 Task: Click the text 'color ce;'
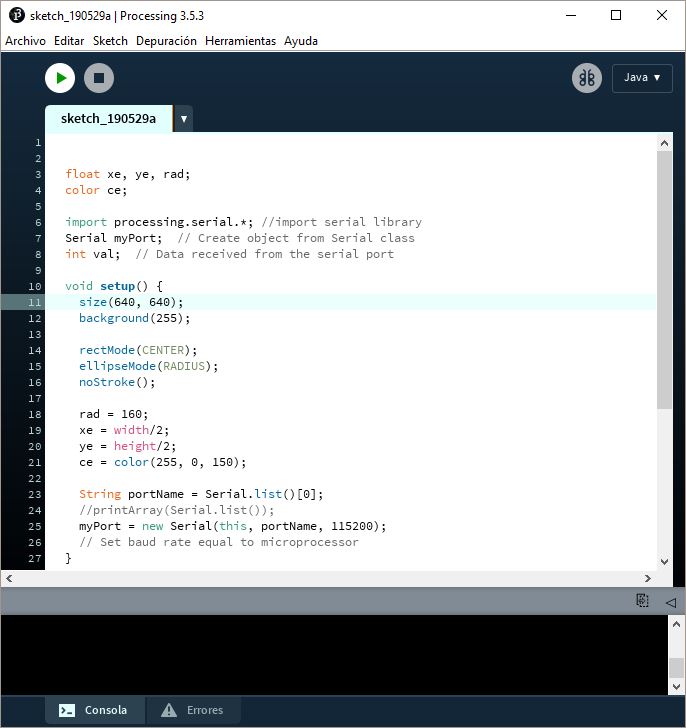(96, 190)
